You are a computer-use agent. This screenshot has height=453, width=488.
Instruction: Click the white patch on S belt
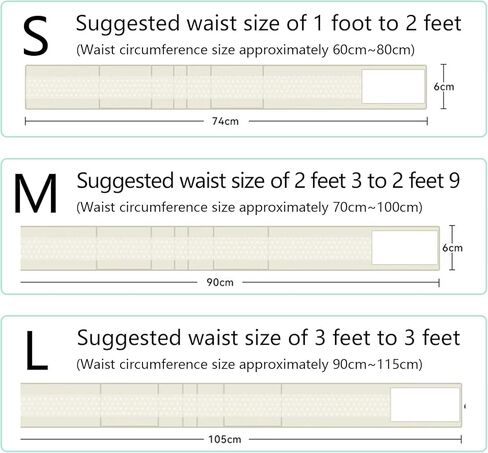pyautogui.click(x=393, y=87)
